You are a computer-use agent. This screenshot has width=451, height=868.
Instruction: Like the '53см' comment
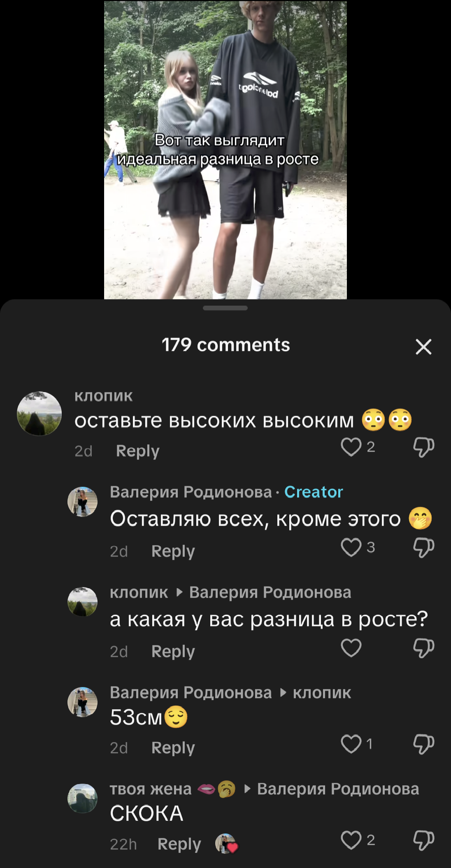pyautogui.click(x=351, y=744)
